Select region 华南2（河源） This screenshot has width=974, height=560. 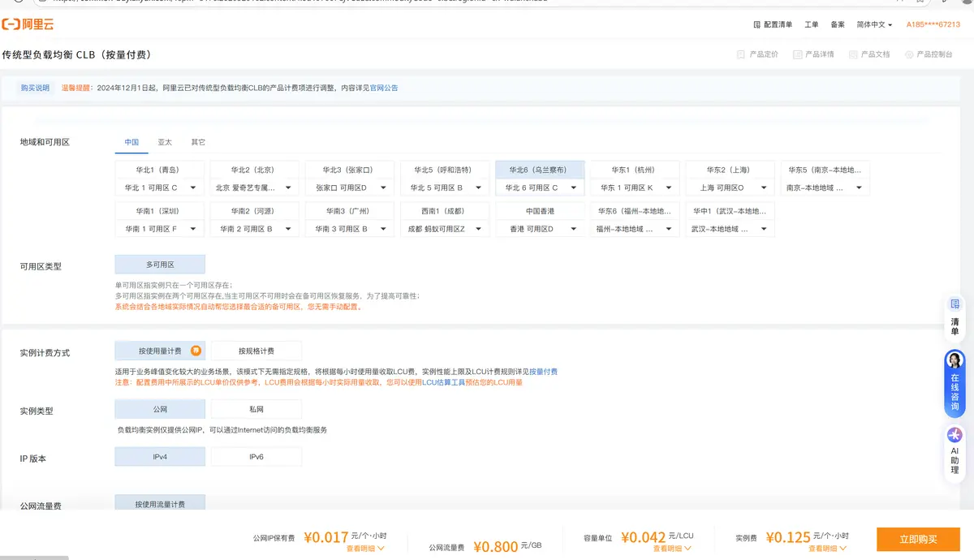254,211
